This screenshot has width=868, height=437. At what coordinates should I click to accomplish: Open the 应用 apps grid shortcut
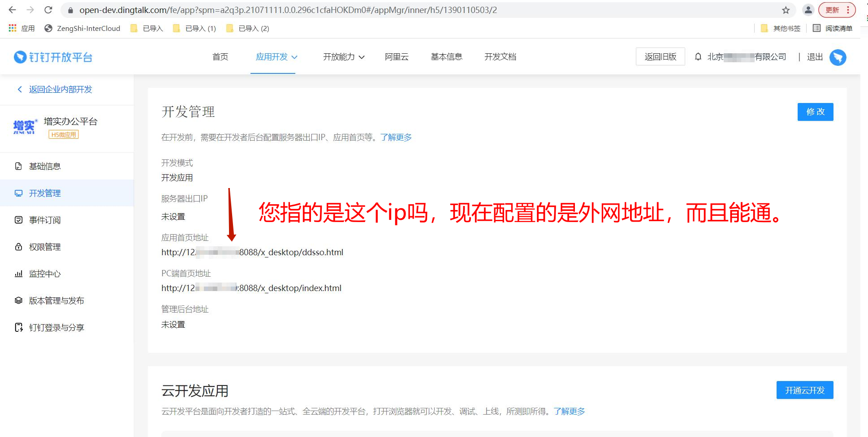pyautogui.click(x=22, y=28)
